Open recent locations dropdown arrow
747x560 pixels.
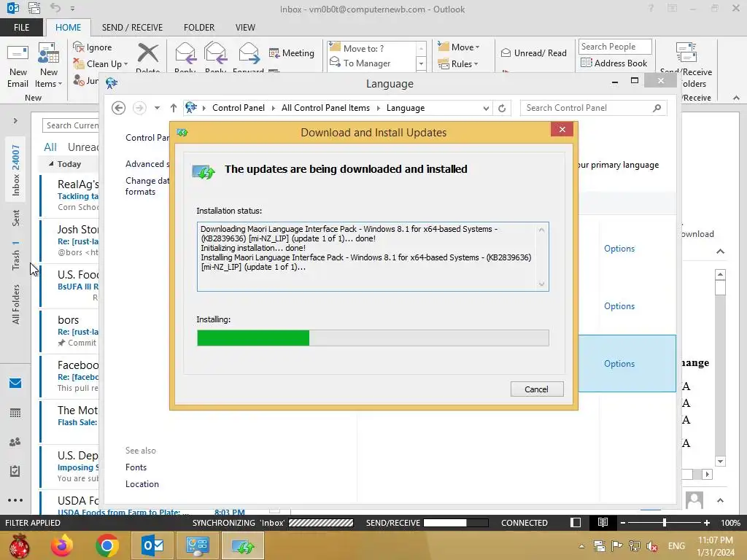pyautogui.click(x=157, y=108)
